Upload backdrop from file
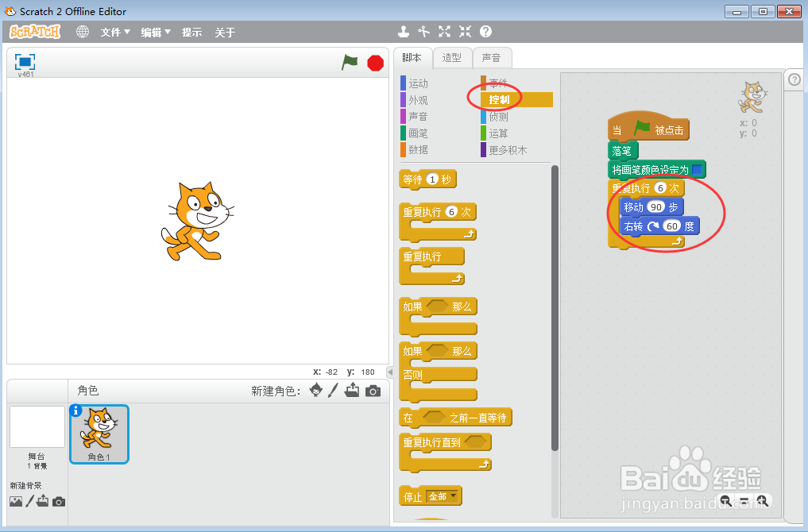 42,500
